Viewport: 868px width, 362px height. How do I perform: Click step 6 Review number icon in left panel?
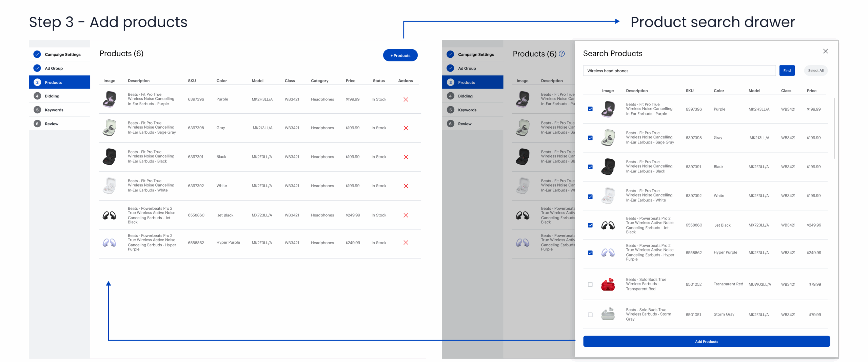click(37, 124)
